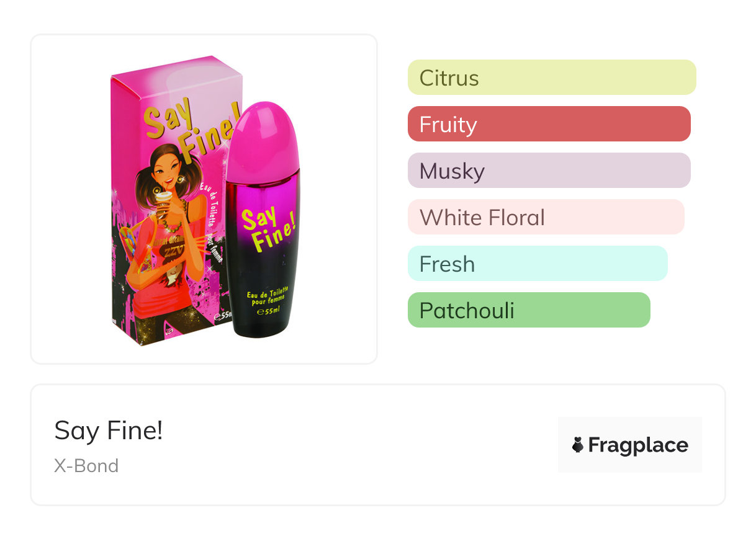Select the green Patchouli accord bar
The height and width of the screenshot is (536, 756).
pyautogui.click(x=528, y=310)
